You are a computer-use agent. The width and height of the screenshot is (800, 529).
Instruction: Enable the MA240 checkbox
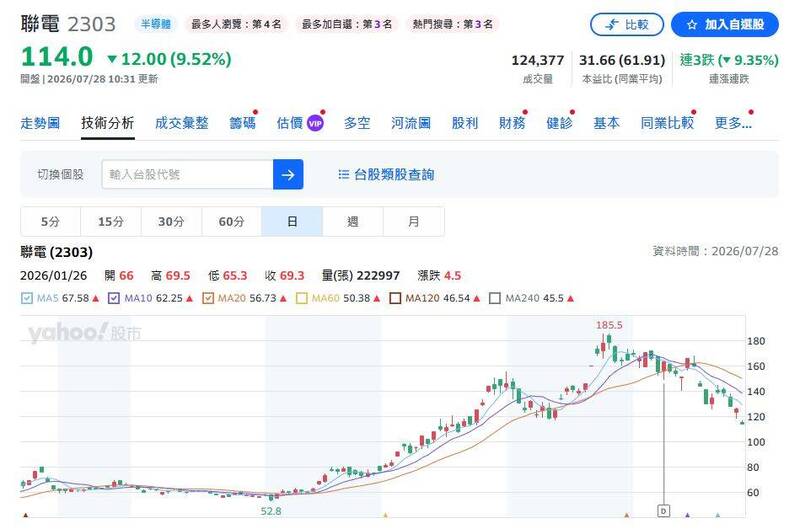(x=494, y=298)
